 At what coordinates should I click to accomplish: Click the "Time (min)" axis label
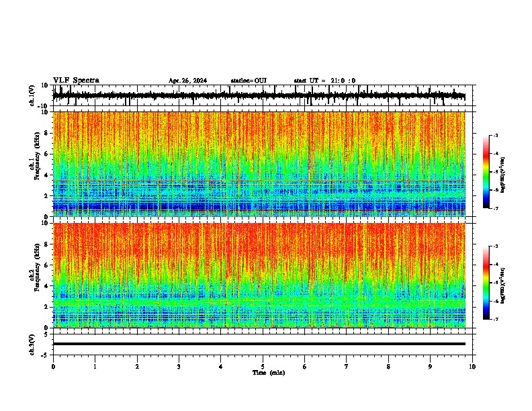pyautogui.click(x=269, y=373)
